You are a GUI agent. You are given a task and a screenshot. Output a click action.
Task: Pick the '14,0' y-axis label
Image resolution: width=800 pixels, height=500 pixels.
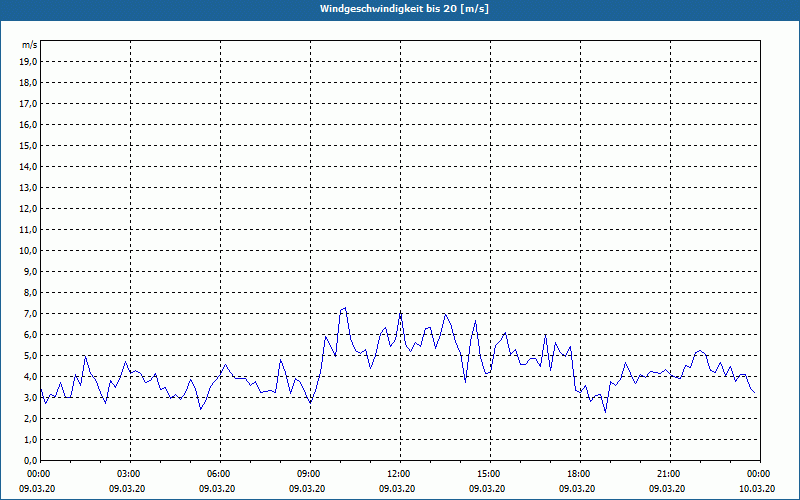pyautogui.click(x=28, y=166)
